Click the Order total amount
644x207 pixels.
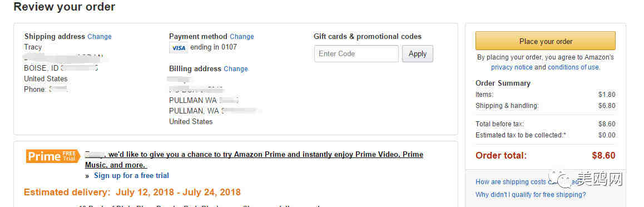pyautogui.click(x=604, y=156)
